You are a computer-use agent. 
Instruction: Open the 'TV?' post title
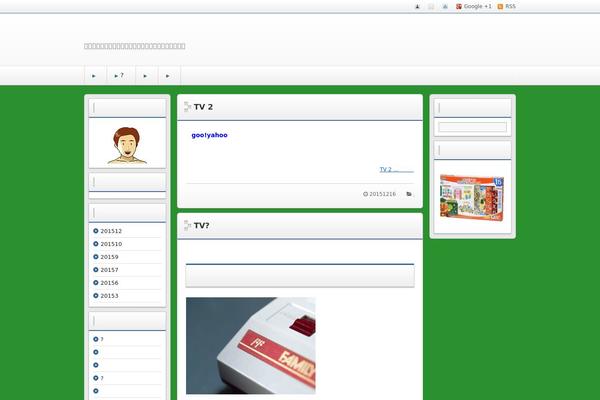click(202, 225)
